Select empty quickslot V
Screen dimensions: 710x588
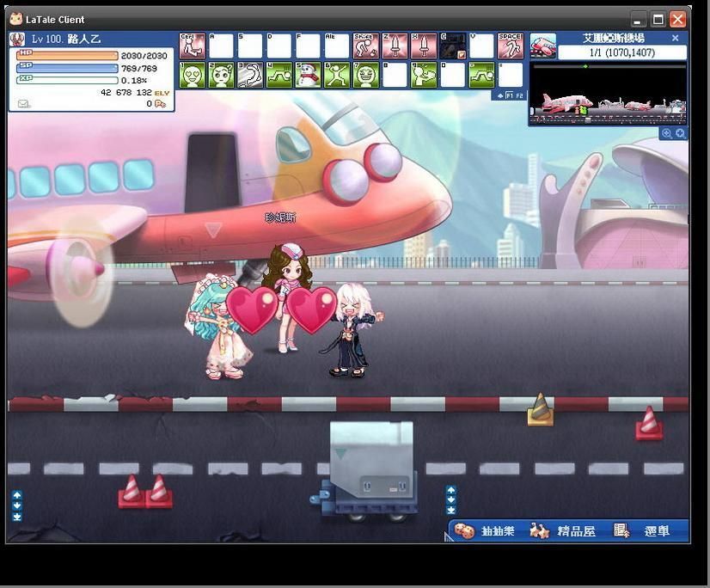pos(481,46)
